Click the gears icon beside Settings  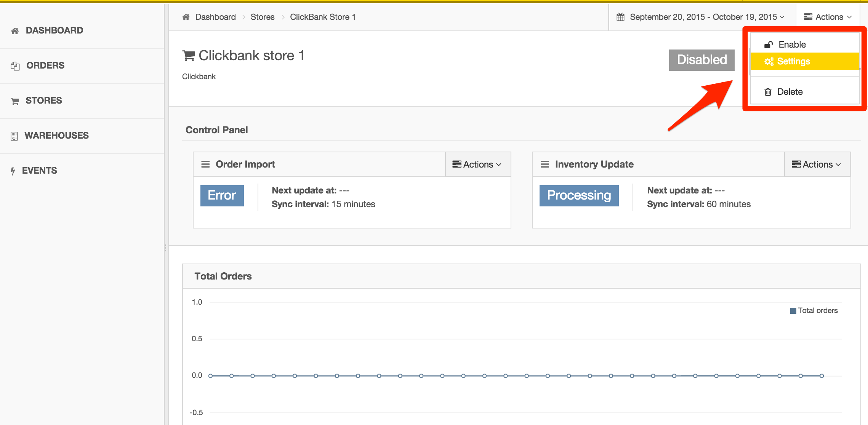[x=769, y=61]
